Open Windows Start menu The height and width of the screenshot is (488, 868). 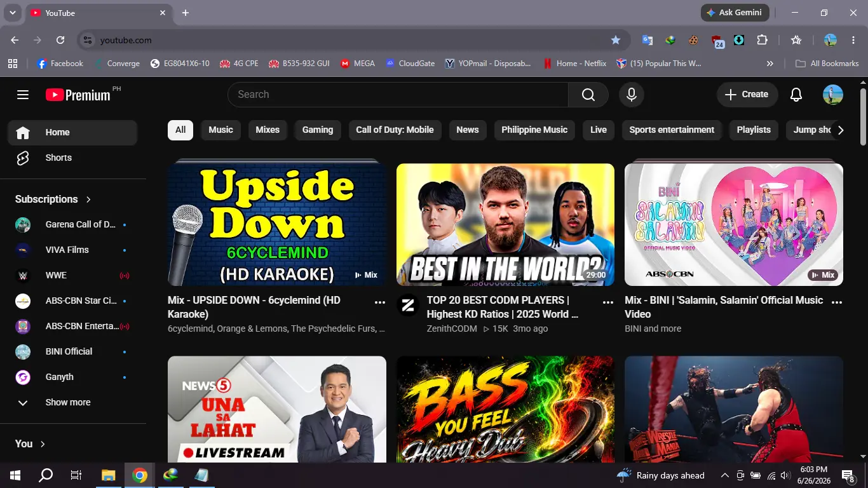(15, 475)
